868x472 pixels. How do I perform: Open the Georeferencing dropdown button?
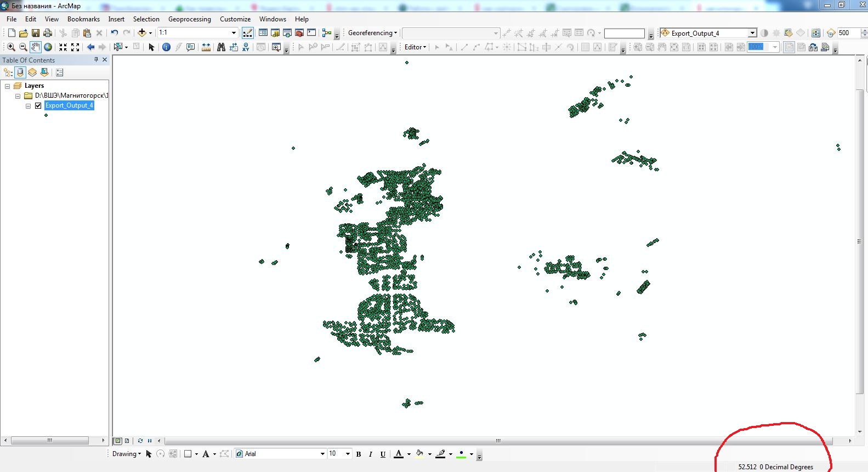point(372,33)
